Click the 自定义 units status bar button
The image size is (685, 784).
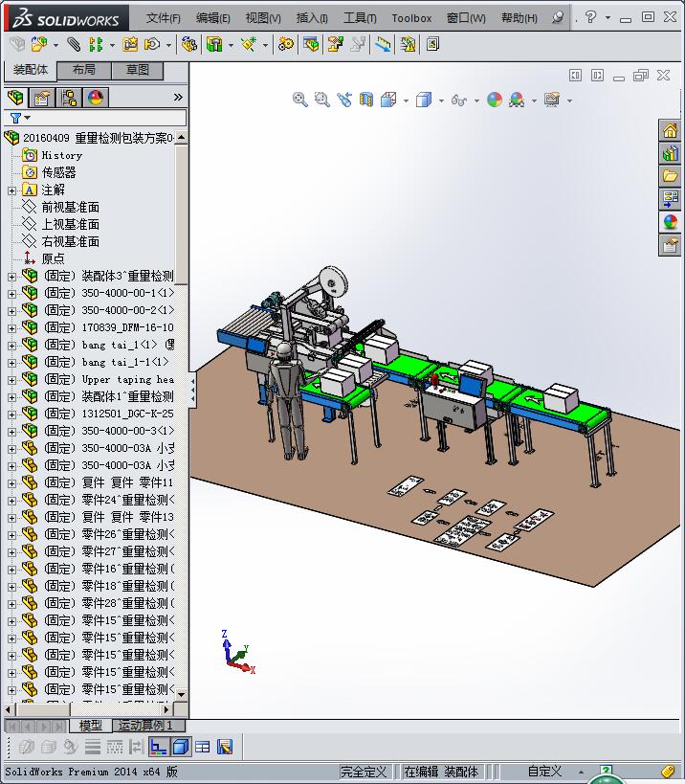(x=545, y=772)
